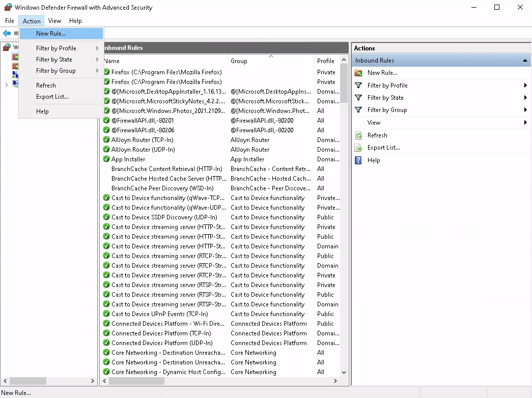532x398 pixels.
Task: Click the Filter by State funnel icon
Action: coord(358,98)
